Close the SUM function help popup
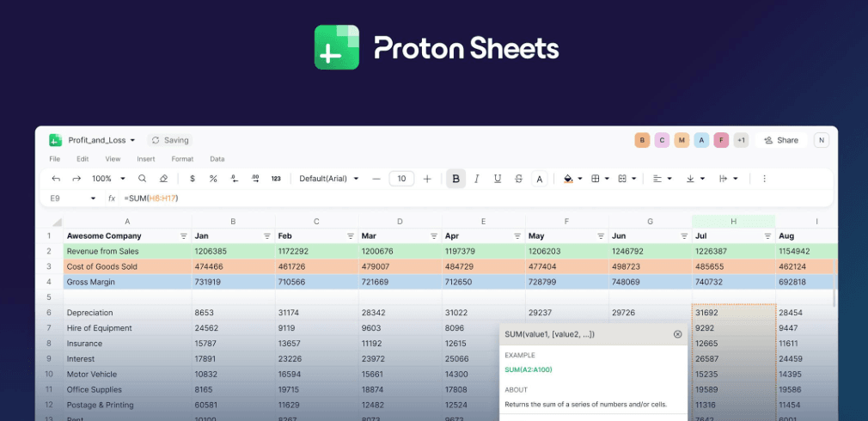The width and height of the screenshot is (868, 421). 677,334
